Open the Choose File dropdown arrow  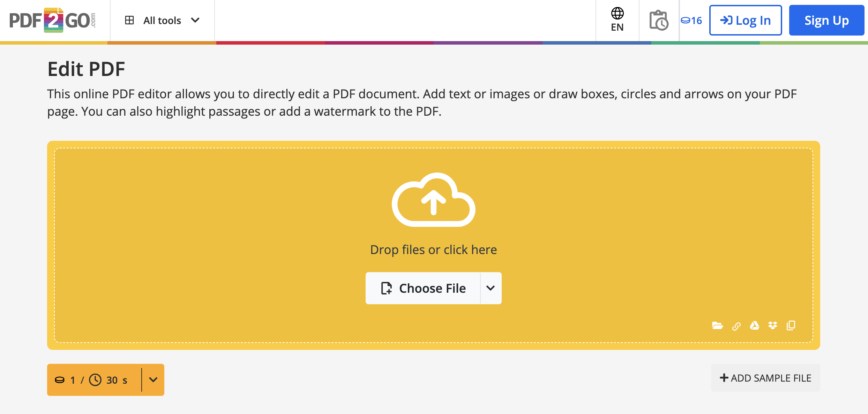click(x=491, y=288)
